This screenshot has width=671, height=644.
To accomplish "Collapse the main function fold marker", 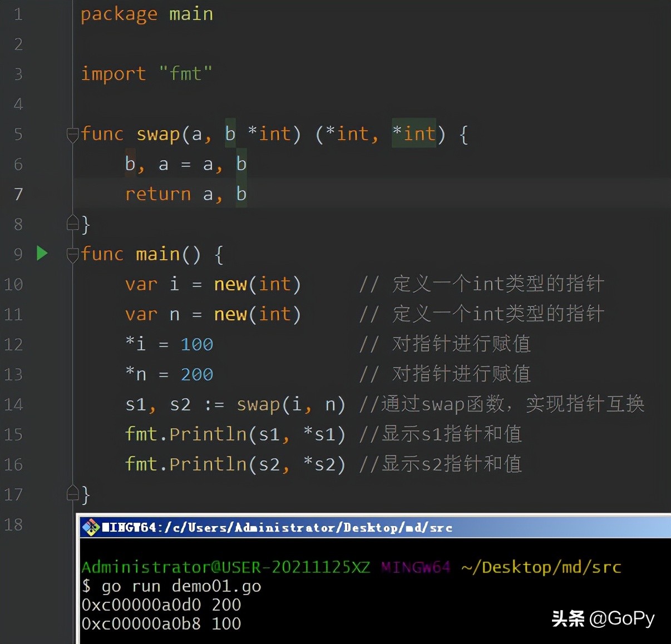I will pos(72,255).
